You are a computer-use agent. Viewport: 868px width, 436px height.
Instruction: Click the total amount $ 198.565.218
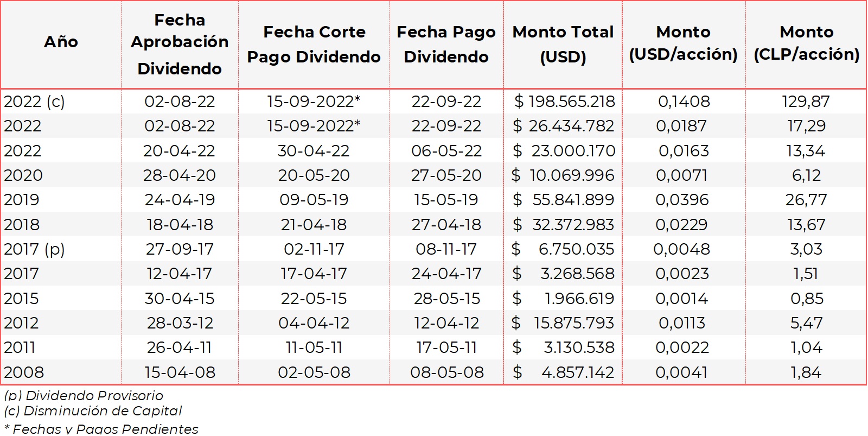tap(564, 102)
